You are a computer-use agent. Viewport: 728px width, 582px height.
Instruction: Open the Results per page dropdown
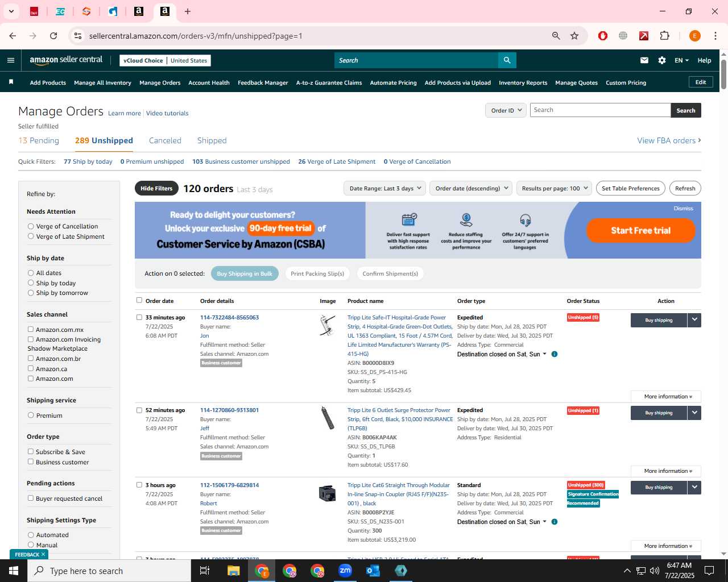click(x=555, y=188)
